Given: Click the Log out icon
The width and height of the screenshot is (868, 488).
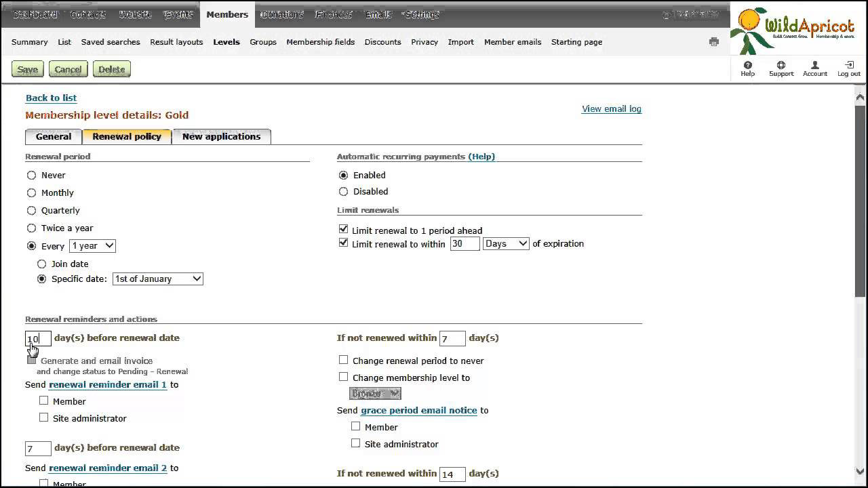Looking at the screenshot, I should click(848, 68).
